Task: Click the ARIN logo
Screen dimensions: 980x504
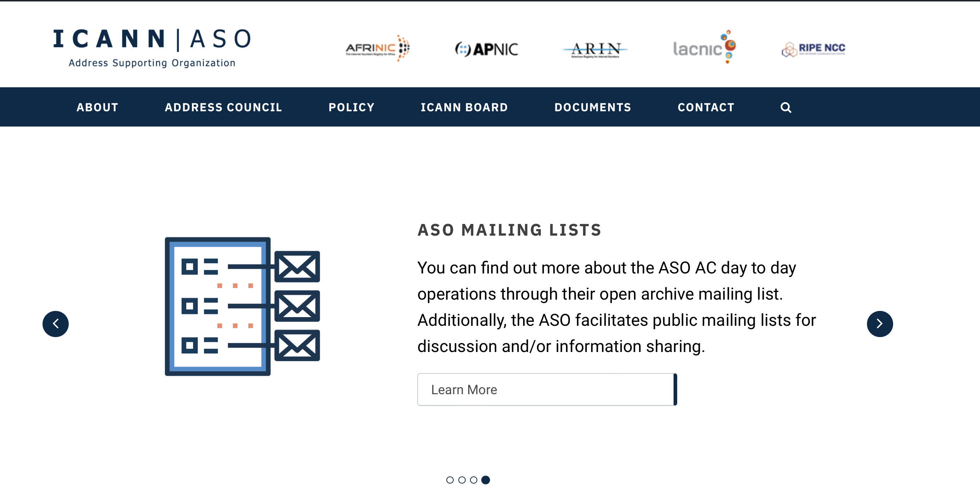Action: click(x=595, y=49)
